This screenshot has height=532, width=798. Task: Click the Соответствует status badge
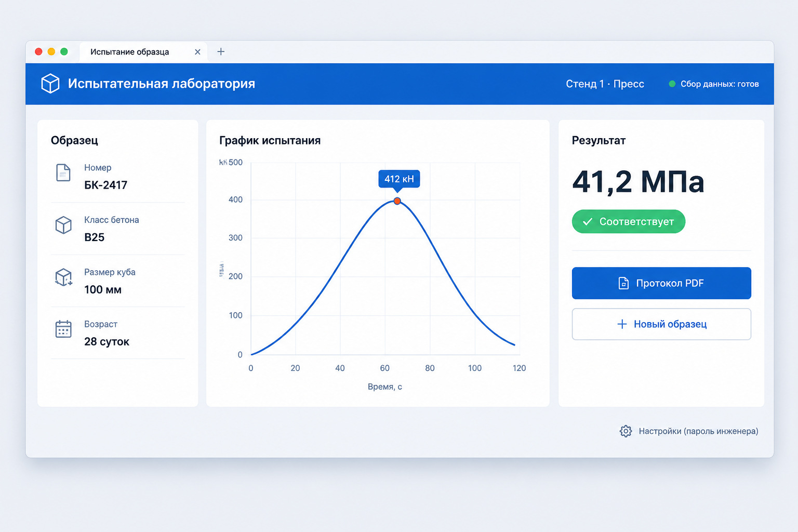pos(629,222)
